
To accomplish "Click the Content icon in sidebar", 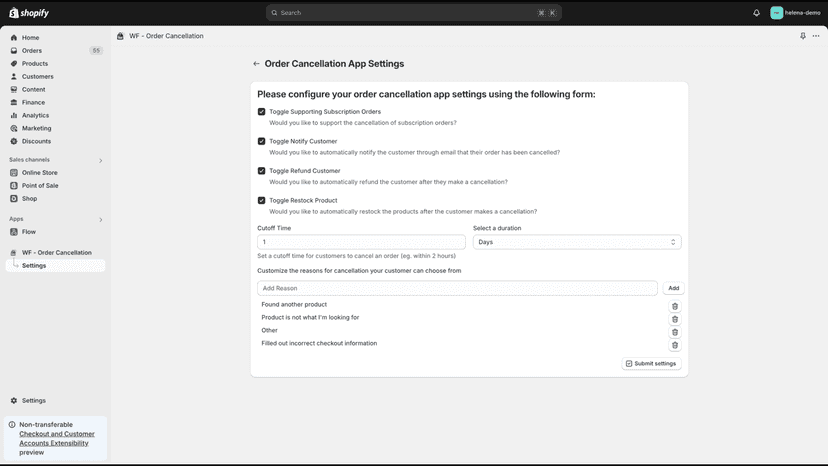I will click(14, 89).
